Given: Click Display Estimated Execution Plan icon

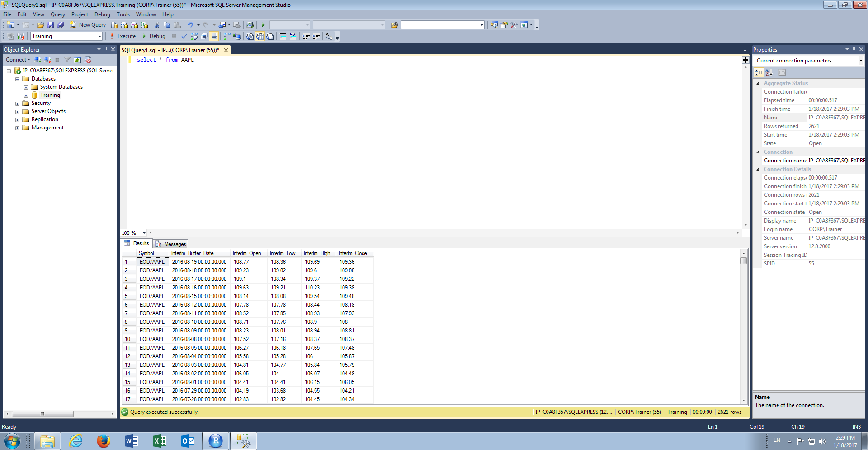Looking at the screenshot, I should (x=194, y=36).
